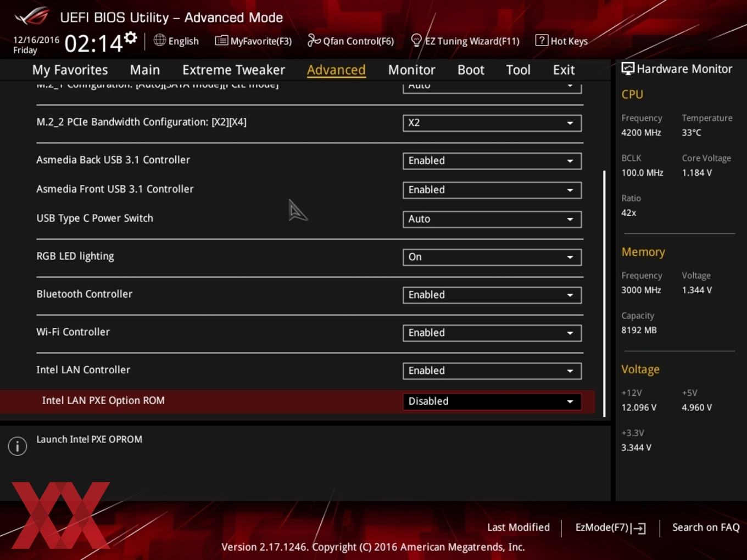This screenshot has height=560, width=747.
Task: Switch to the Tool tab
Action: [x=518, y=70]
